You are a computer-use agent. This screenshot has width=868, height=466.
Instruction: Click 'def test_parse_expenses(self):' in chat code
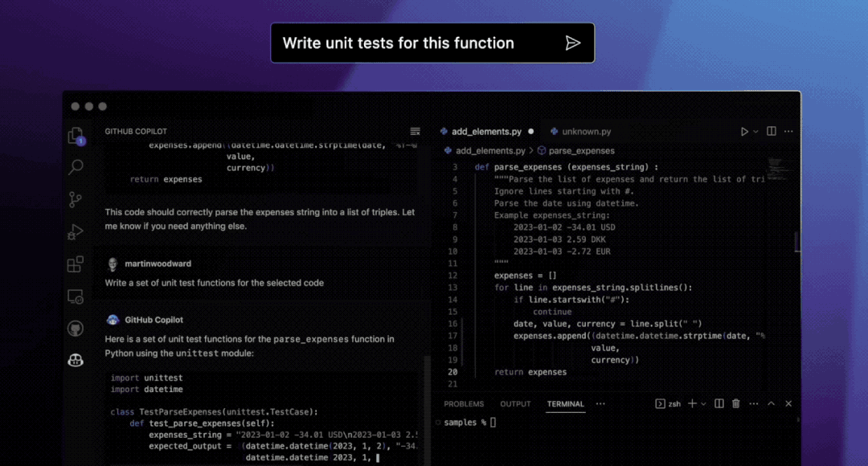202,423
